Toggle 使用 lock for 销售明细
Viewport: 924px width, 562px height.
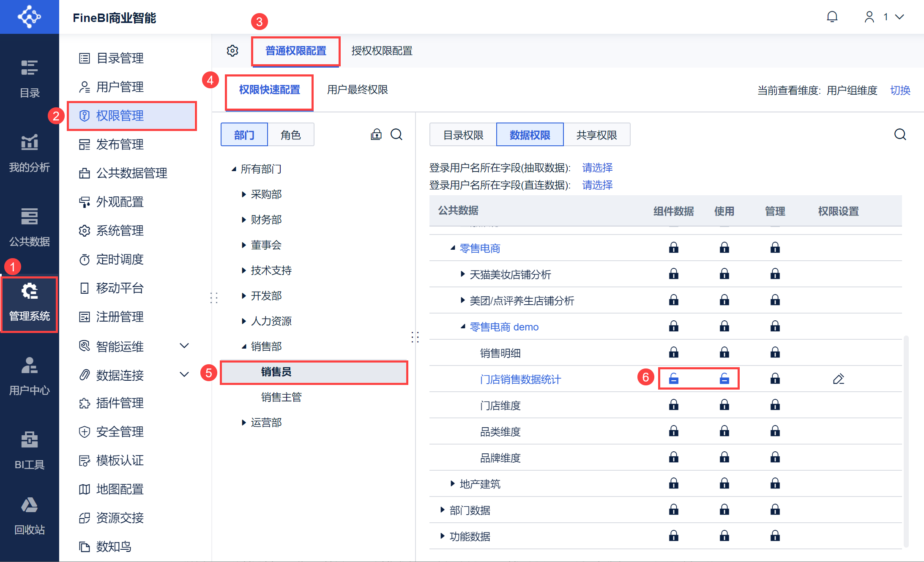(x=724, y=352)
